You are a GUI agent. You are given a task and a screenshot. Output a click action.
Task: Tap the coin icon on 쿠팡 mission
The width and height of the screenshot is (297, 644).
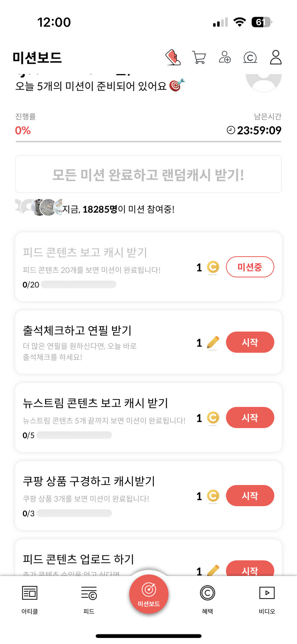pos(213,496)
